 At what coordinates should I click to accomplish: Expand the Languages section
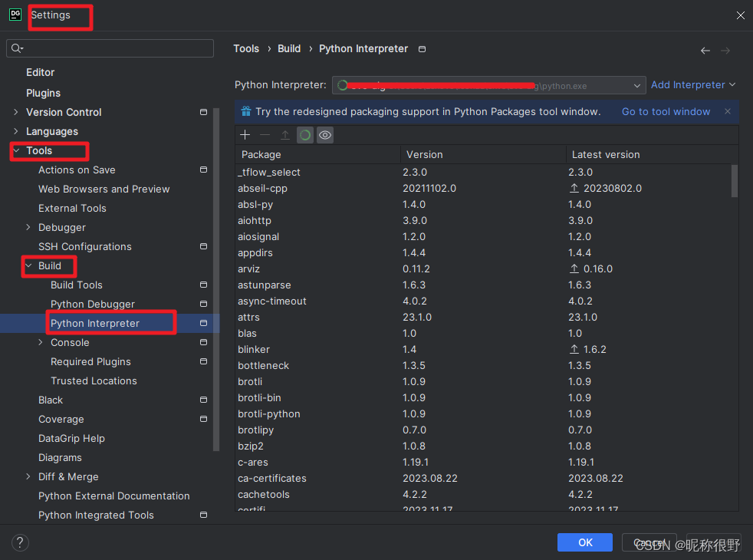tap(16, 131)
